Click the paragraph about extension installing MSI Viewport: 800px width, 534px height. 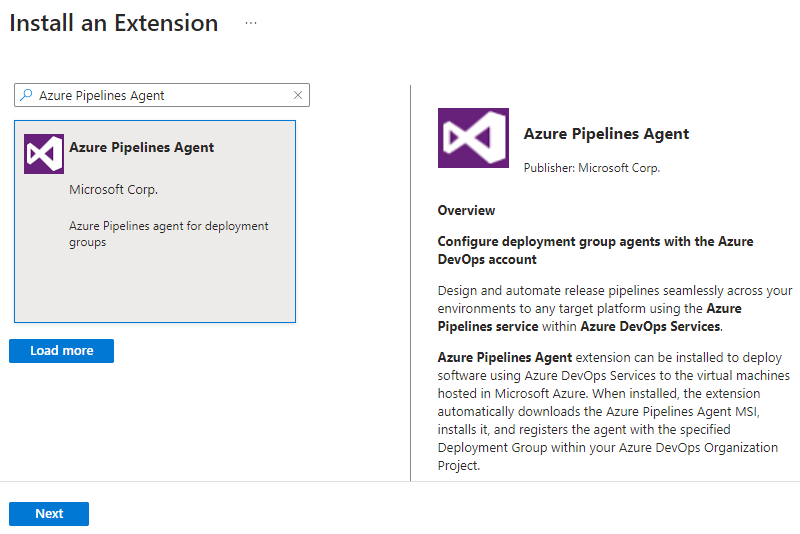point(614,412)
